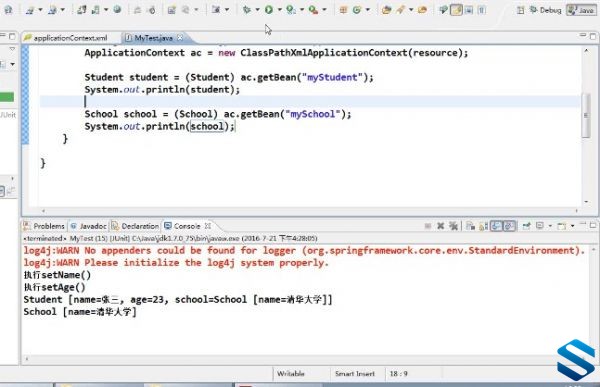Toggle Show Console on Standard Error

(509, 226)
